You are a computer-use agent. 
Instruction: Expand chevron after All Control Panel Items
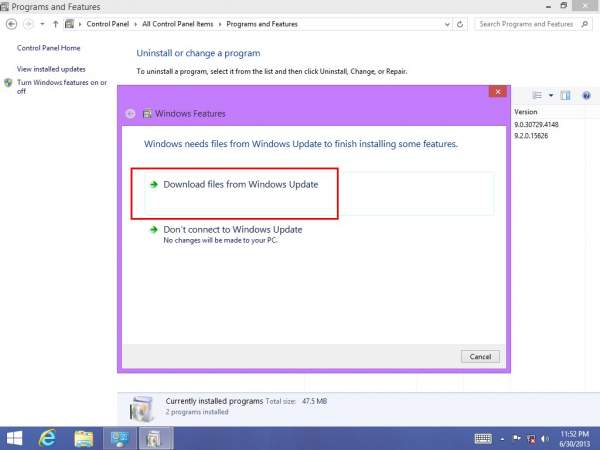coord(220,24)
